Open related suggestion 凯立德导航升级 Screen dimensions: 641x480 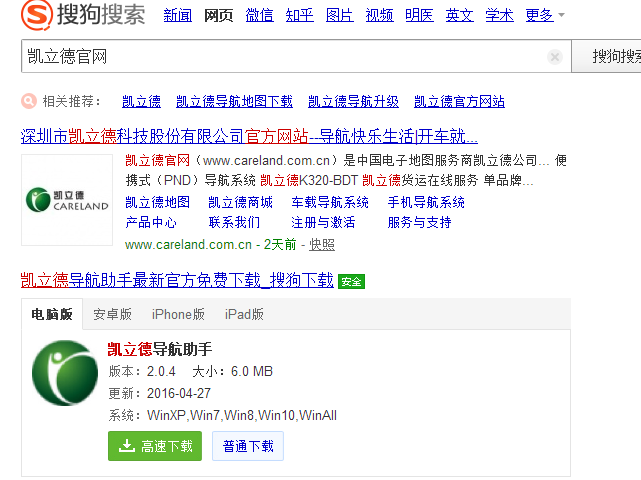[x=353, y=101]
